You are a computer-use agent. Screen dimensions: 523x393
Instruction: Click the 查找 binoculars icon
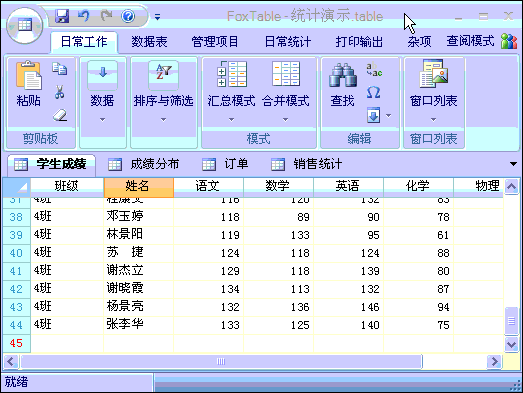[x=343, y=75]
